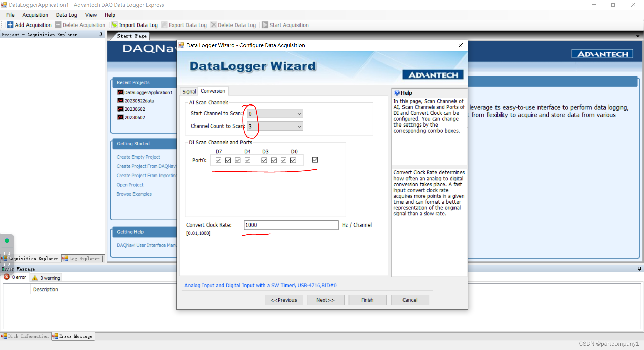Toggle the D2 checkbox of Port0
Viewport: 644px width, 350px height.
coord(274,160)
